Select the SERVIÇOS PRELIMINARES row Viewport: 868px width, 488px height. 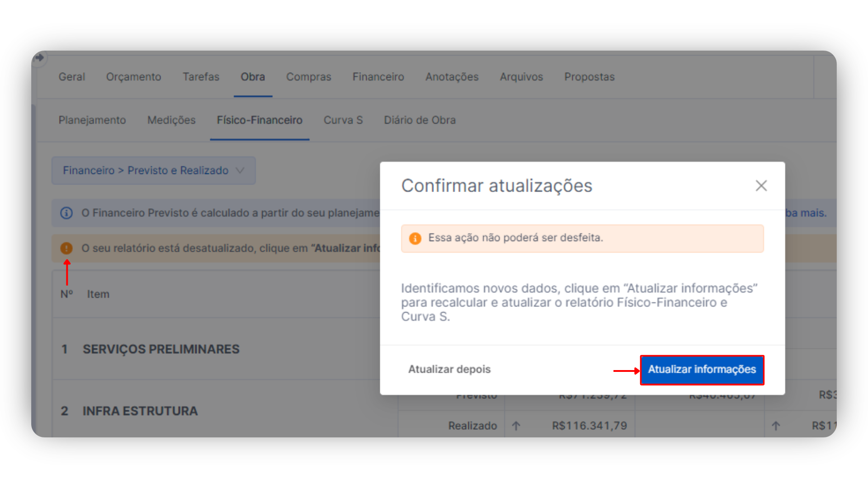[161, 349]
